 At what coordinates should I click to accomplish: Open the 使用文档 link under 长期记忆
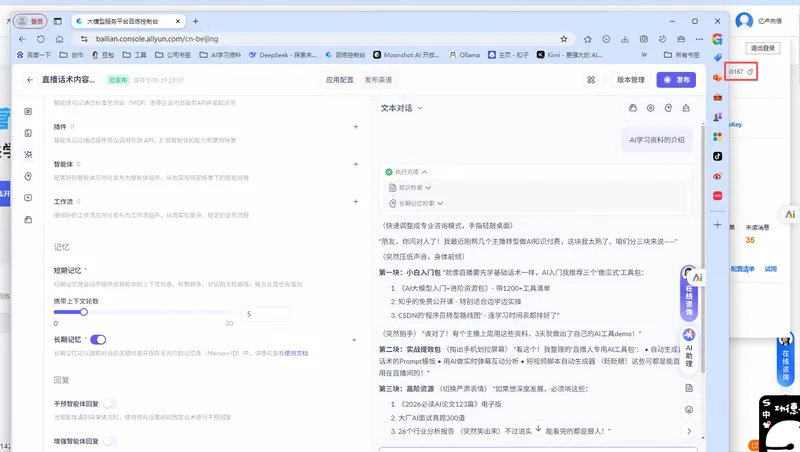296,353
